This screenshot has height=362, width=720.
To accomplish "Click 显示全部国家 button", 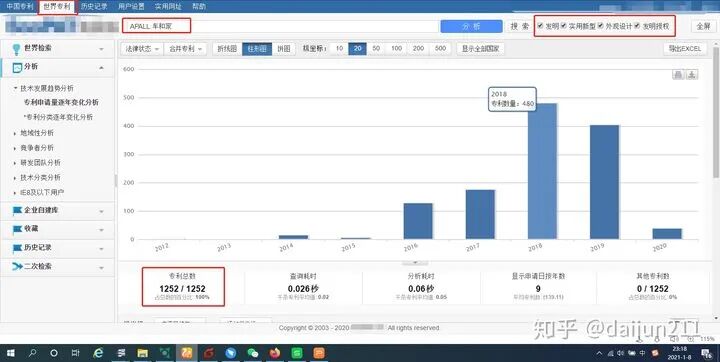I will 480,49.
